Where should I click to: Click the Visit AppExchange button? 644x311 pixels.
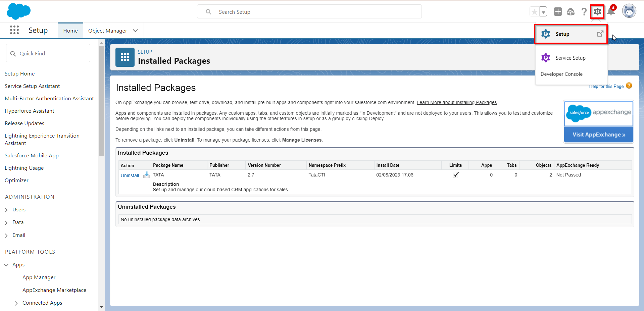click(599, 135)
